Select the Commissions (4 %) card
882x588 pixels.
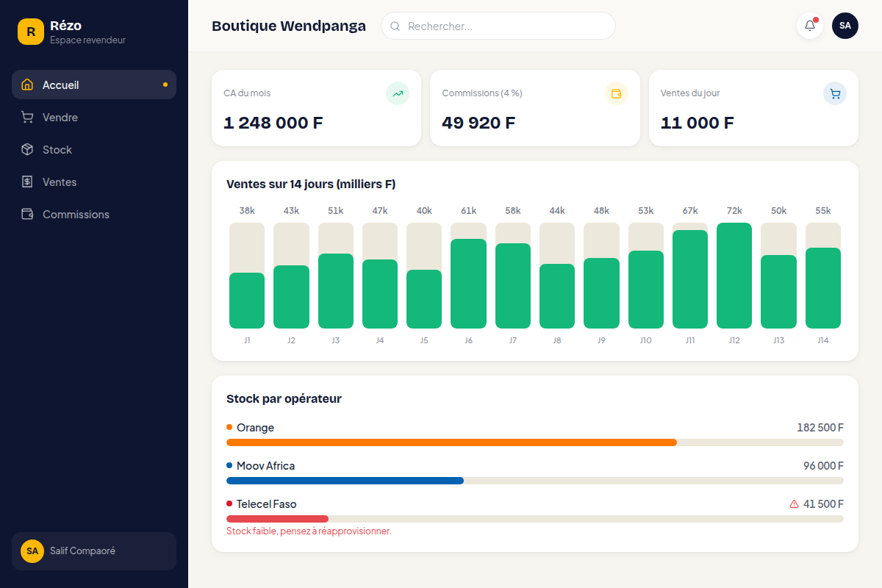pos(535,108)
